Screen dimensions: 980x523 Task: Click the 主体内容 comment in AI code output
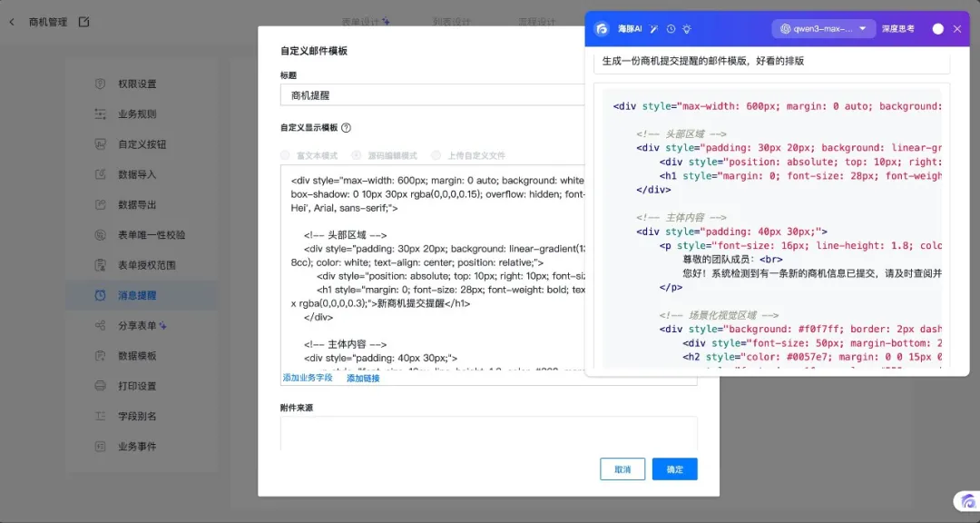pyautogui.click(x=681, y=218)
